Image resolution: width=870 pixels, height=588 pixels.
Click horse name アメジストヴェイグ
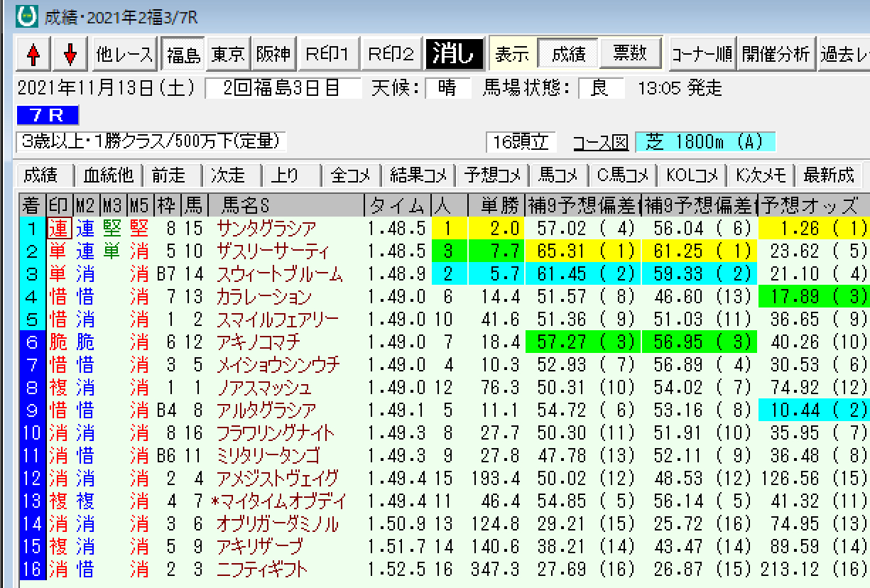coord(277,479)
